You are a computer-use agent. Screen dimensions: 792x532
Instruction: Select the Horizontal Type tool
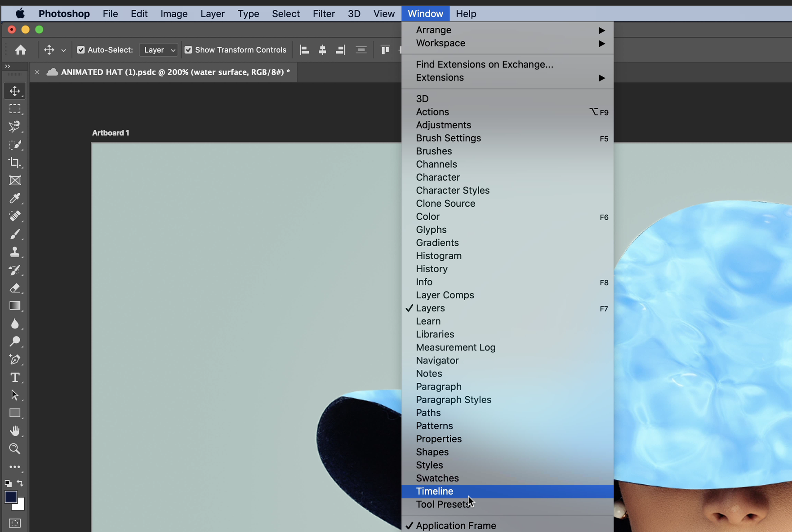pyautogui.click(x=15, y=377)
